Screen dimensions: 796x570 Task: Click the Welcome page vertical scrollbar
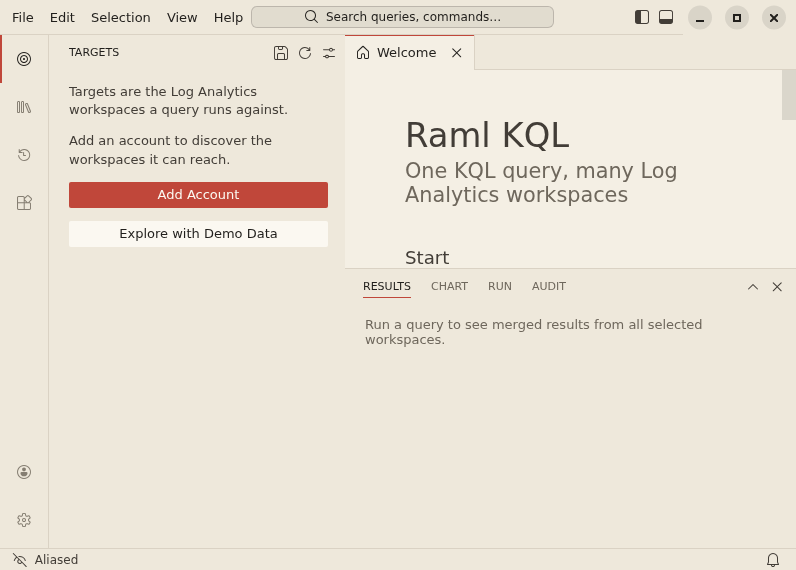point(789,95)
